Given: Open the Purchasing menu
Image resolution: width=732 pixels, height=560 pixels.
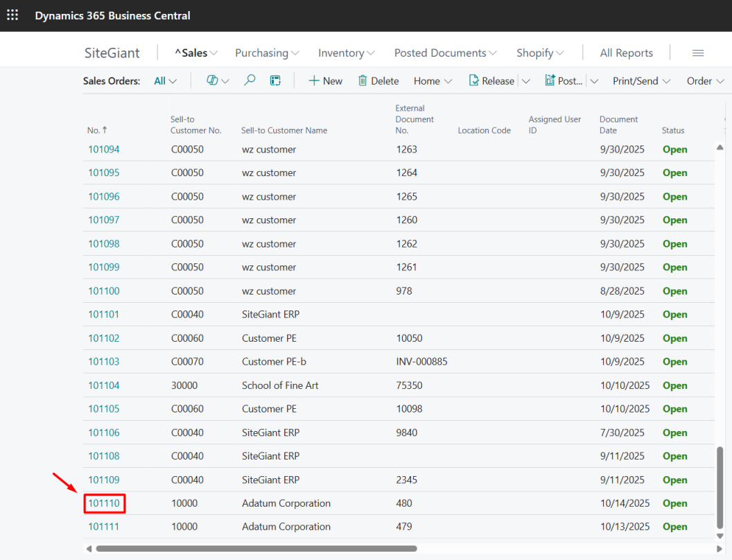Looking at the screenshot, I should pyautogui.click(x=267, y=53).
